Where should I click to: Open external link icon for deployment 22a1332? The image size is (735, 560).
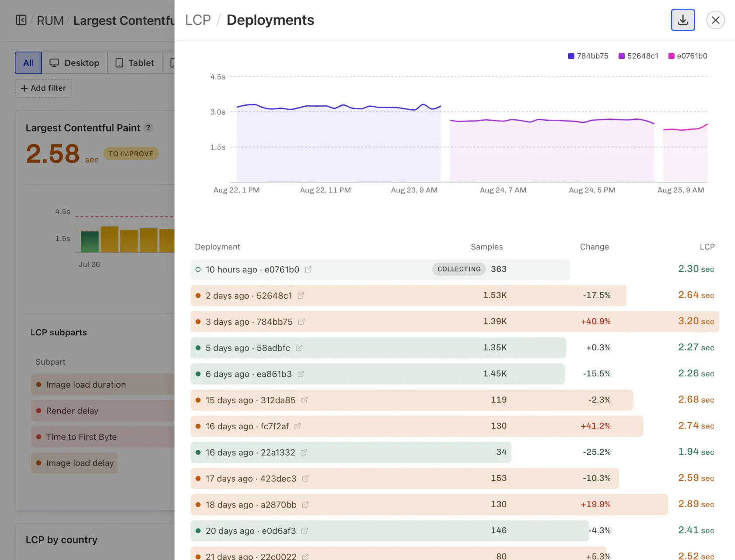(304, 452)
